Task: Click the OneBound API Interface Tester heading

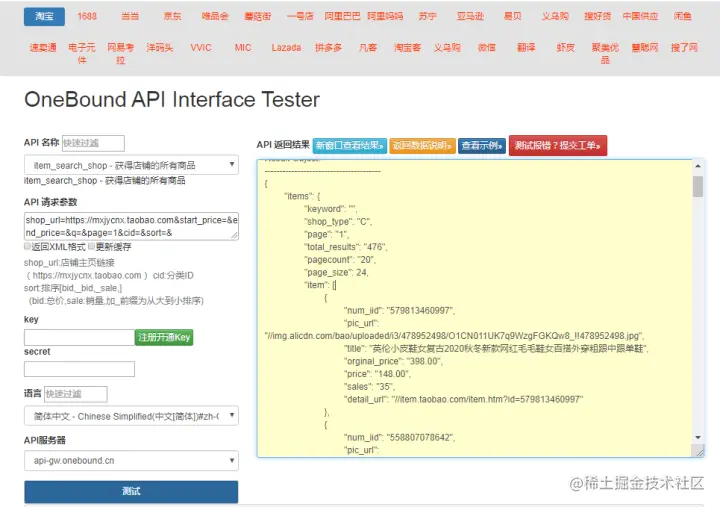Action: pos(172,100)
